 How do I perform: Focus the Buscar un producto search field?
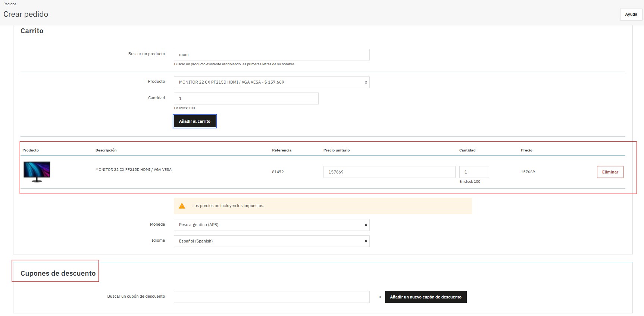pos(271,55)
